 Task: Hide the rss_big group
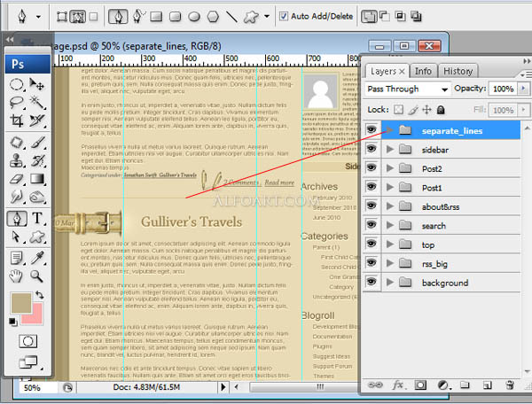(372, 262)
